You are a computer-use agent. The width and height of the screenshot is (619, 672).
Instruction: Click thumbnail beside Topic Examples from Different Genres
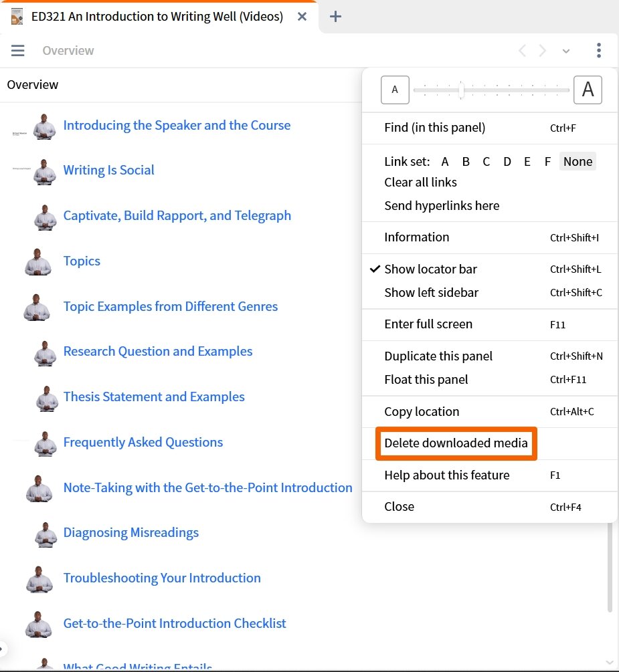tap(36, 308)
